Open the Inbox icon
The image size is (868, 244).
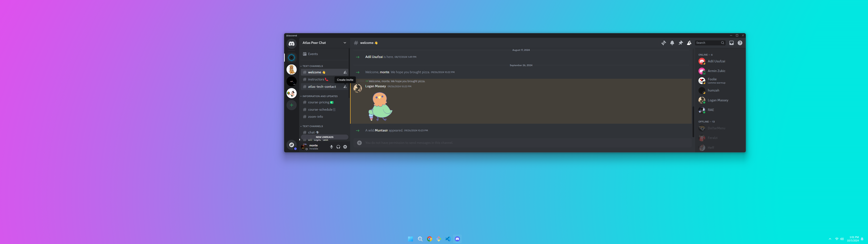coord(731,43)
